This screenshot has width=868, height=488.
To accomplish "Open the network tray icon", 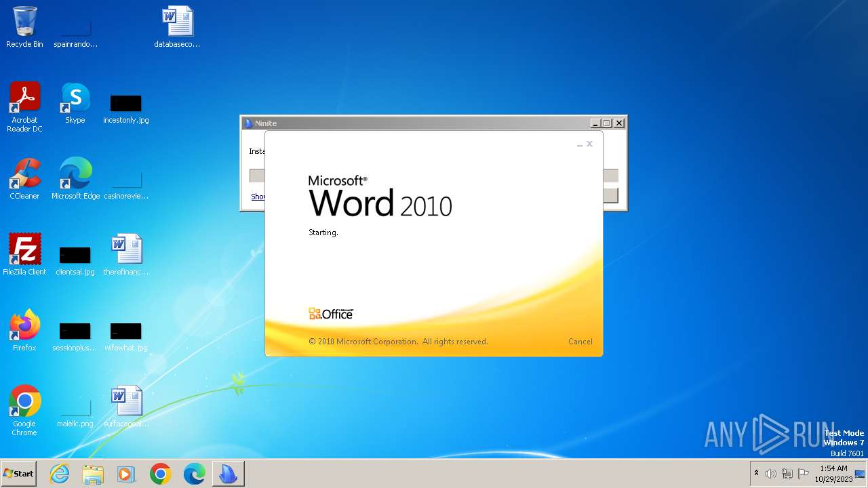I will 787,474.
